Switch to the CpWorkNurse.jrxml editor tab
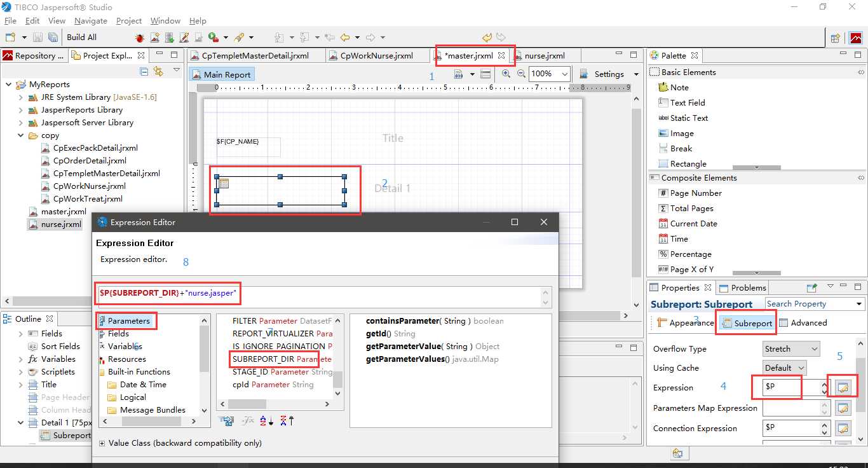Viewport: 868px width, 468px height. [x=376, y=55]
